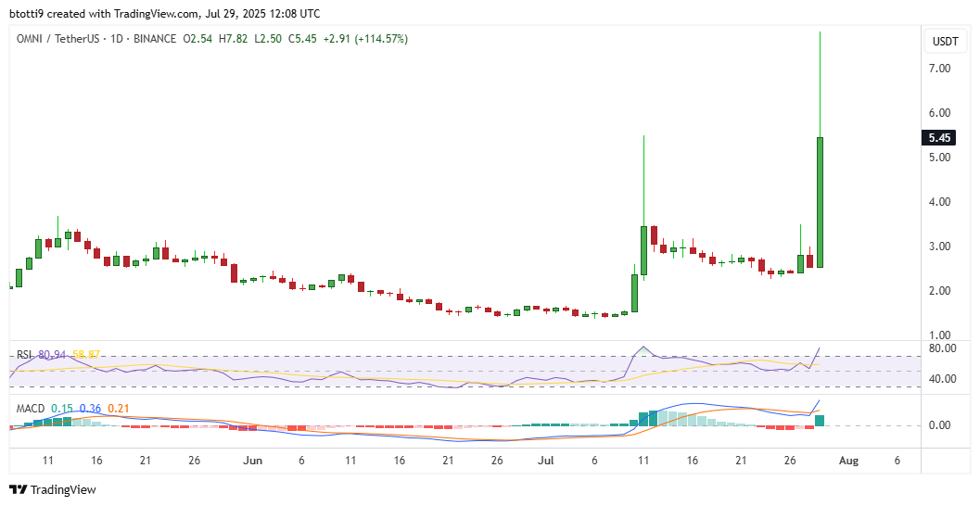Screen dimensions: 980x506
Task: Click the purple RSI value 80.94
Action: (54, 355)
